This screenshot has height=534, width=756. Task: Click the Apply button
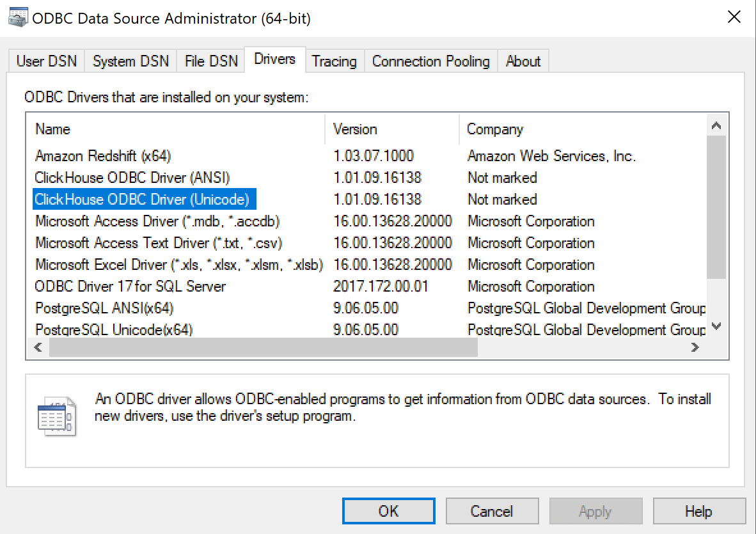[595, 511]
